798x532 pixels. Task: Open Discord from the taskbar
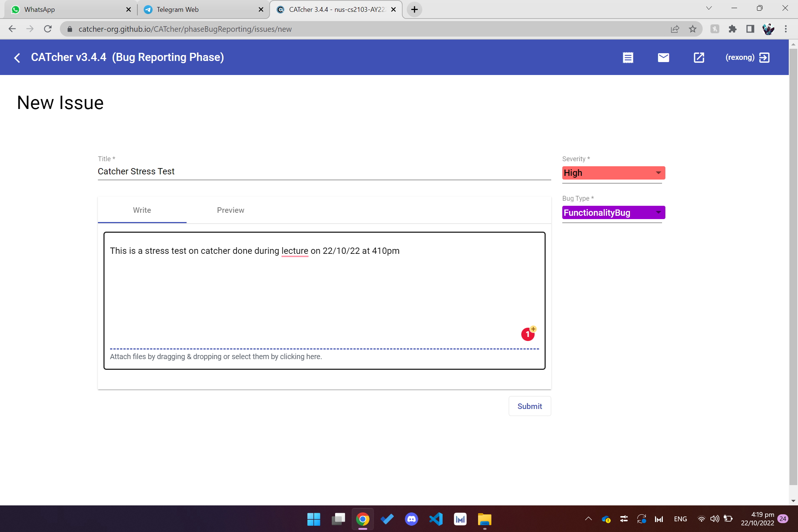411,519
